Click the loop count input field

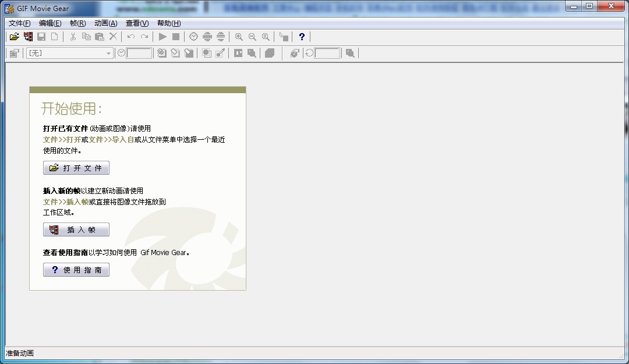click(x=327, y=53)
